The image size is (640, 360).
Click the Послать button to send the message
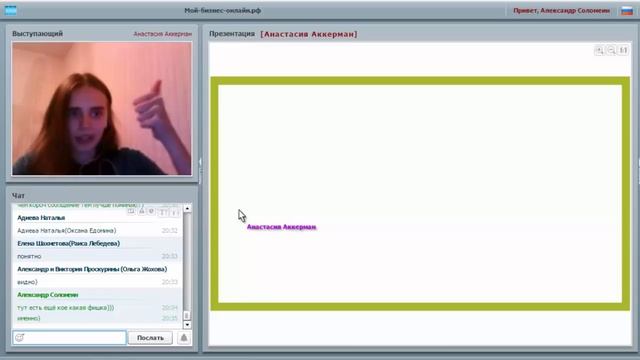click(x=150, y=338)
